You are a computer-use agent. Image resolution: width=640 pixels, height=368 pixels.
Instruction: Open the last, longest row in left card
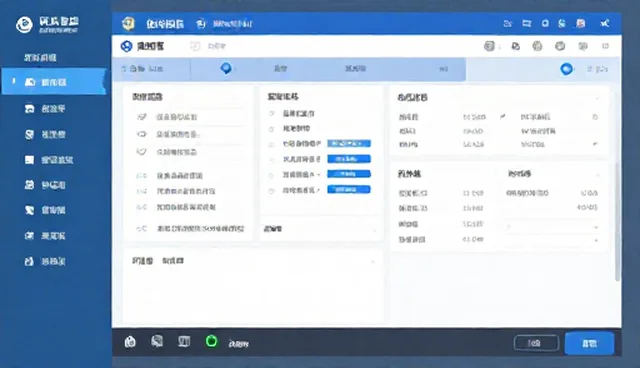click(x=190, y=228)
